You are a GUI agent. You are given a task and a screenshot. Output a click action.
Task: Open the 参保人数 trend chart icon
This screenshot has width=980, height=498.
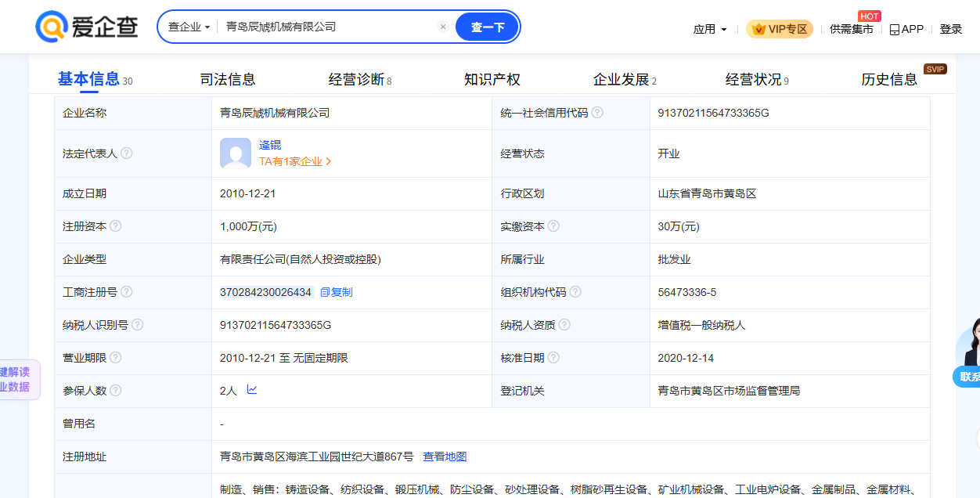tap(252, 390)
